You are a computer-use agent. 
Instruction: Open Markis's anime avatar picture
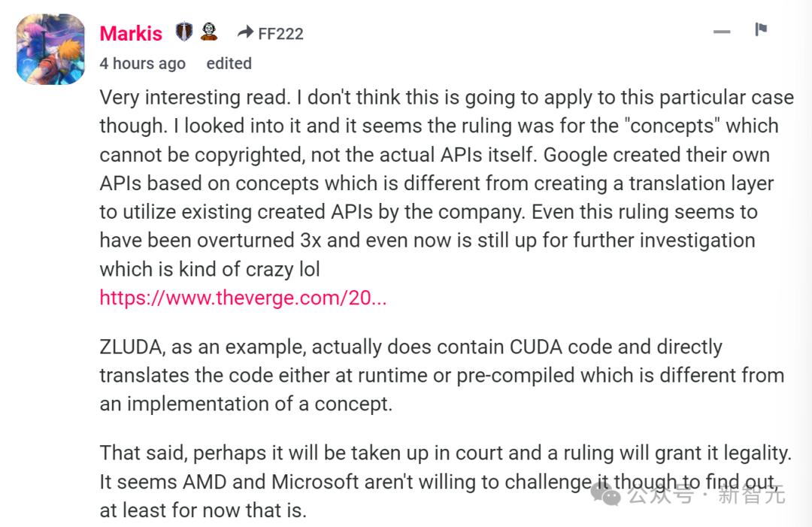click(x=51, y=49)
